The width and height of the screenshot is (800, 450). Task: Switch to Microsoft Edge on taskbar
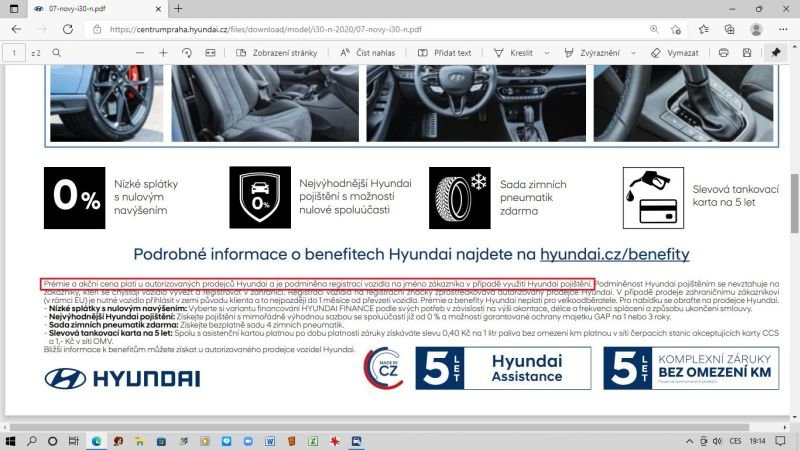click(96, 441)
